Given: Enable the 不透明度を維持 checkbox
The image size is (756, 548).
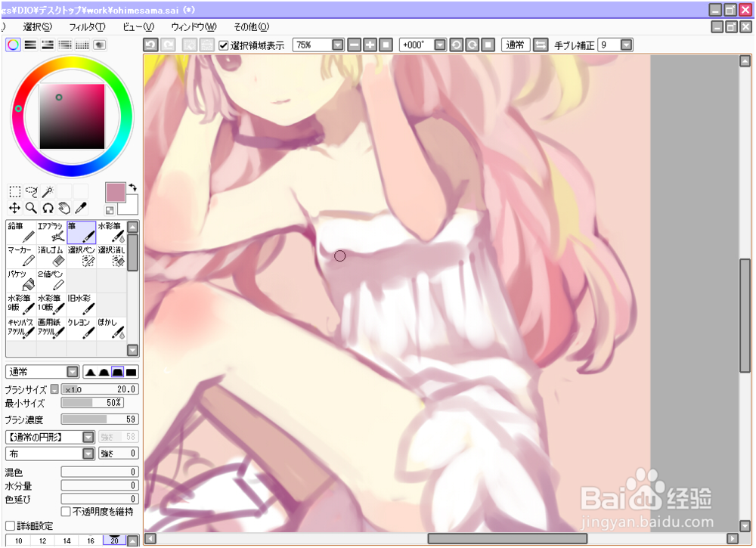Looking at the screenshot, I should [x=66, y=512].
